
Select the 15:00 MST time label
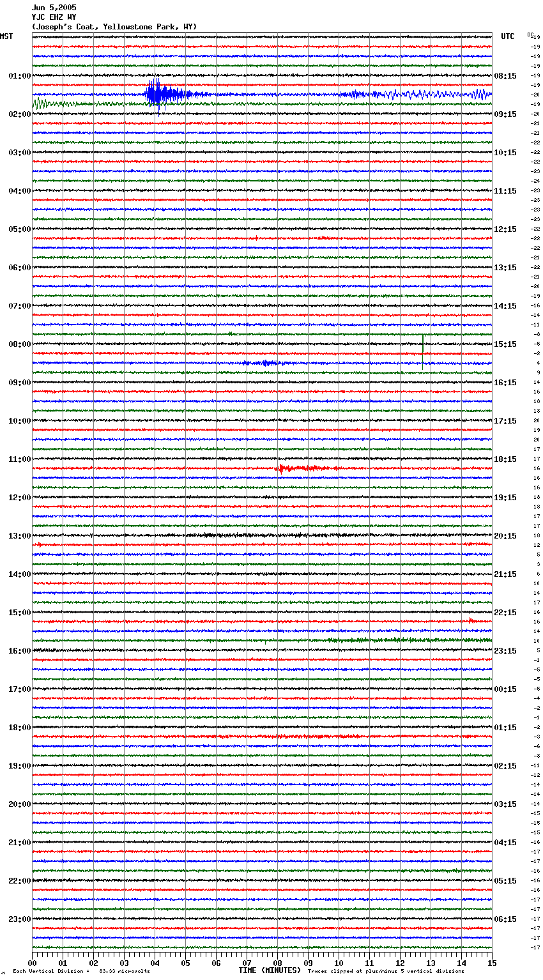pyautogui.click(x=20, y=613)
